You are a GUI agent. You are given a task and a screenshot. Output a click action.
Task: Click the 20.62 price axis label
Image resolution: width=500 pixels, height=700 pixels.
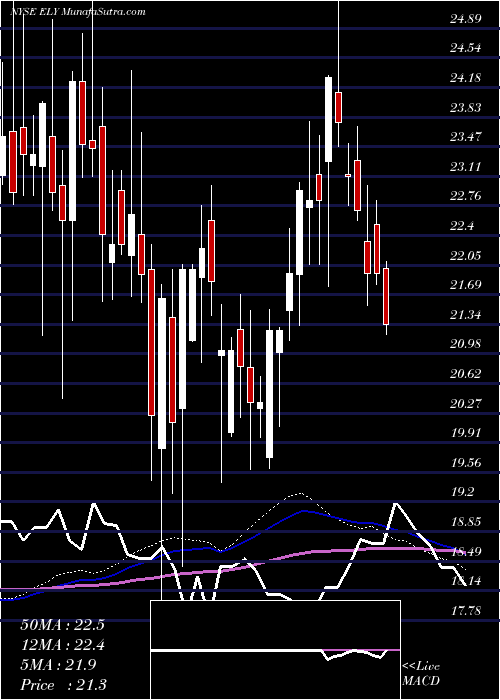coord(466,374)
